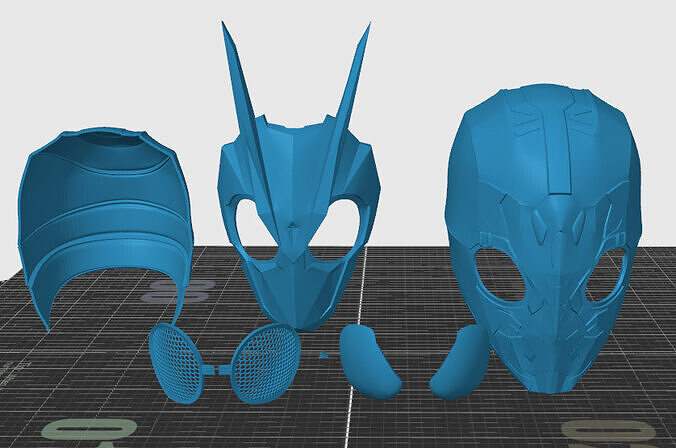The height and width of the screenshot is (448, 676).
Task: Pick the left mesh eye lens part
Action: point(181,363)
